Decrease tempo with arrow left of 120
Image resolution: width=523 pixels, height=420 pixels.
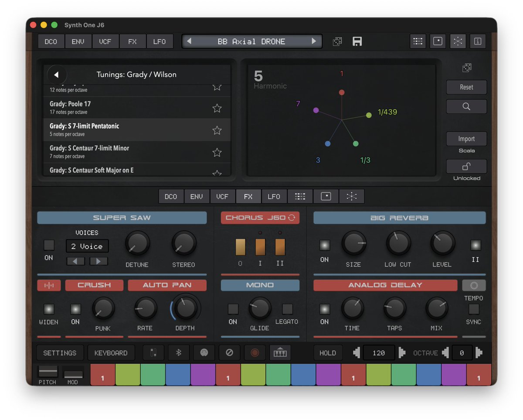[357, 353]
